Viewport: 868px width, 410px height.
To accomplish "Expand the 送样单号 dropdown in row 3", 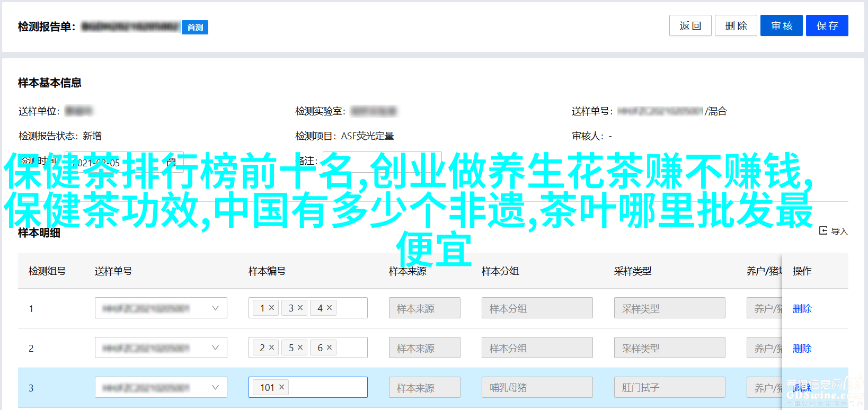I will tap(215, 387).
